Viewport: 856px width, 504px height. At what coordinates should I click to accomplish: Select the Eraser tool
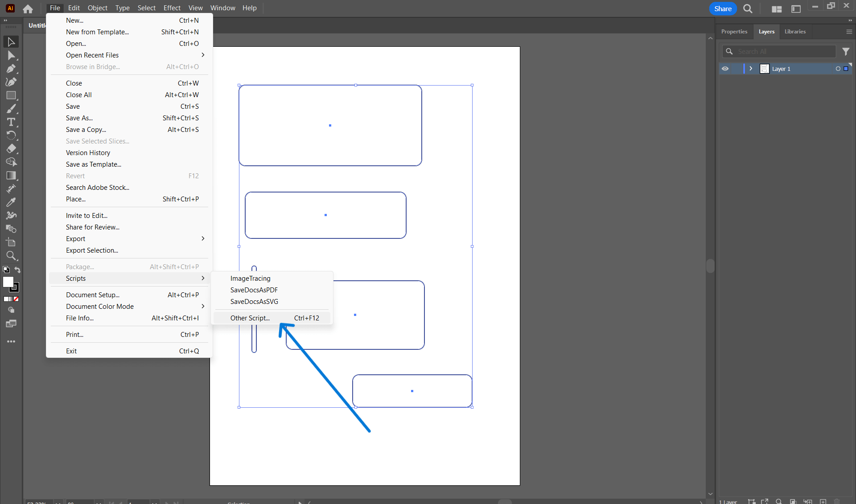click(x=11, y=149)
